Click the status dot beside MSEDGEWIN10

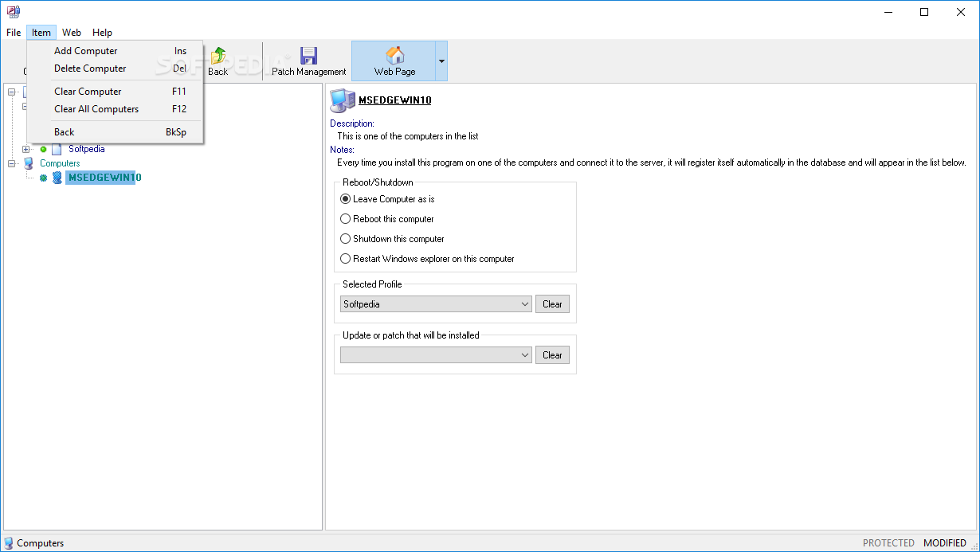click(x=43, y=178)
